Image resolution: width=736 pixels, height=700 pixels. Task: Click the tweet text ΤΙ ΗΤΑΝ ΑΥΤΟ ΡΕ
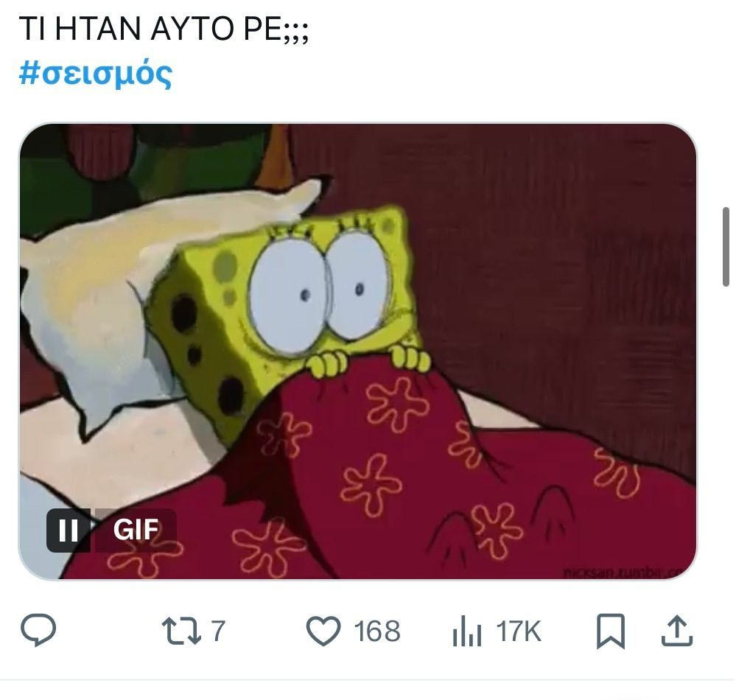163,31
